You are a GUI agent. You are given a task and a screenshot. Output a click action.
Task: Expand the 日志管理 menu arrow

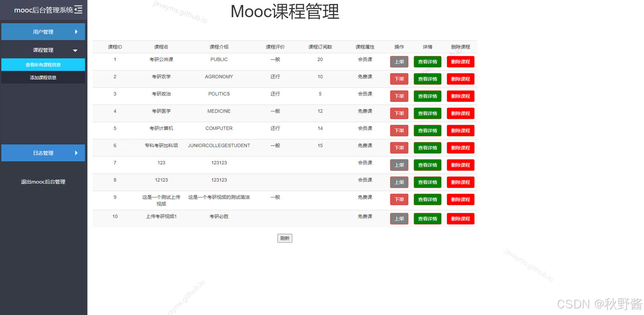76,153
